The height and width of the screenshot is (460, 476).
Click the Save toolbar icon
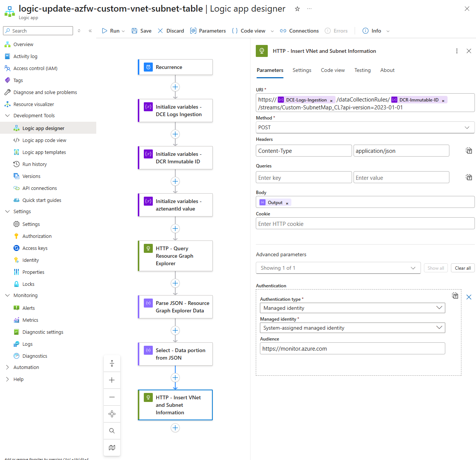click(134, 31)
